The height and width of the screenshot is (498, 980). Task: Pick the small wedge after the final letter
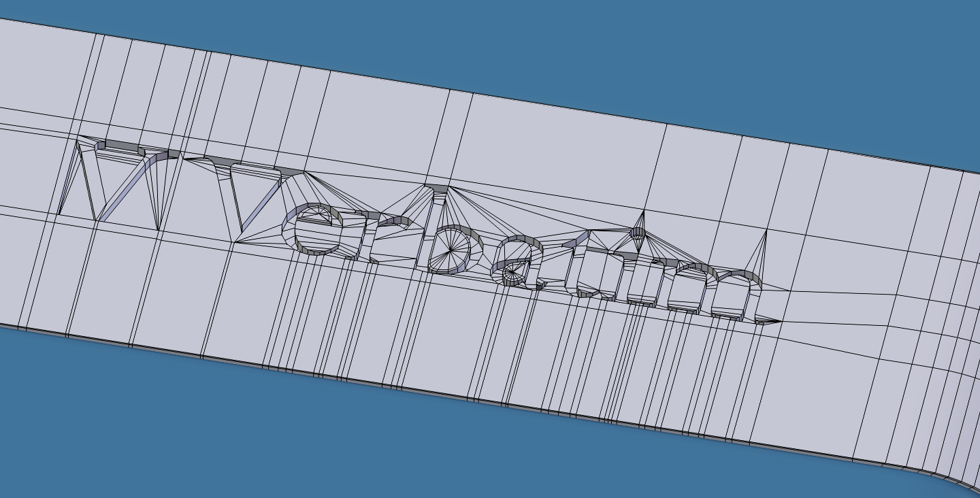(x=768, y=319)
